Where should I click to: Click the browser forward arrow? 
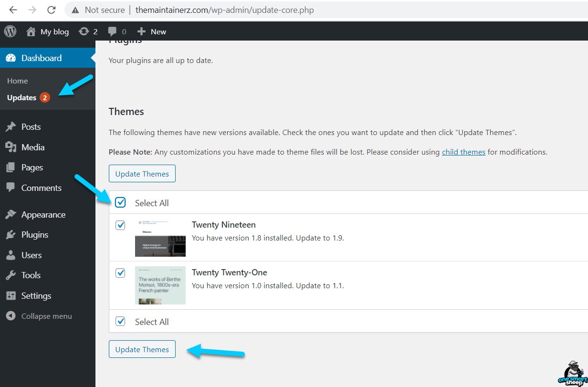pyautogui.click(x=32, y=10)
